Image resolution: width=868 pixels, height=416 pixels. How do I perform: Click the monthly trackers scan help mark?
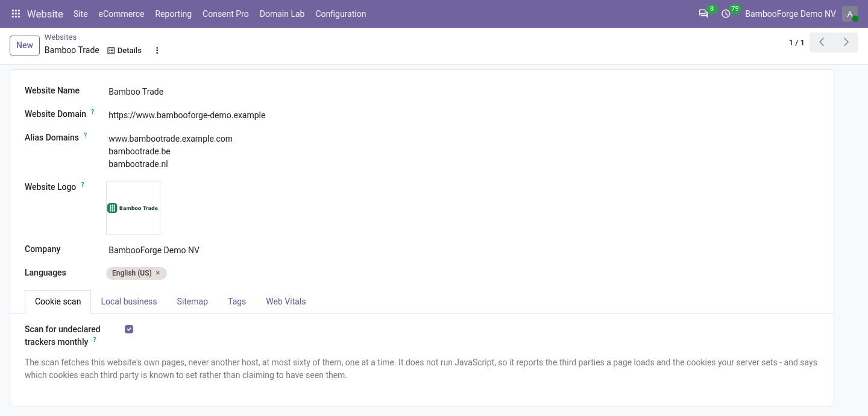[x=95, y=340]
